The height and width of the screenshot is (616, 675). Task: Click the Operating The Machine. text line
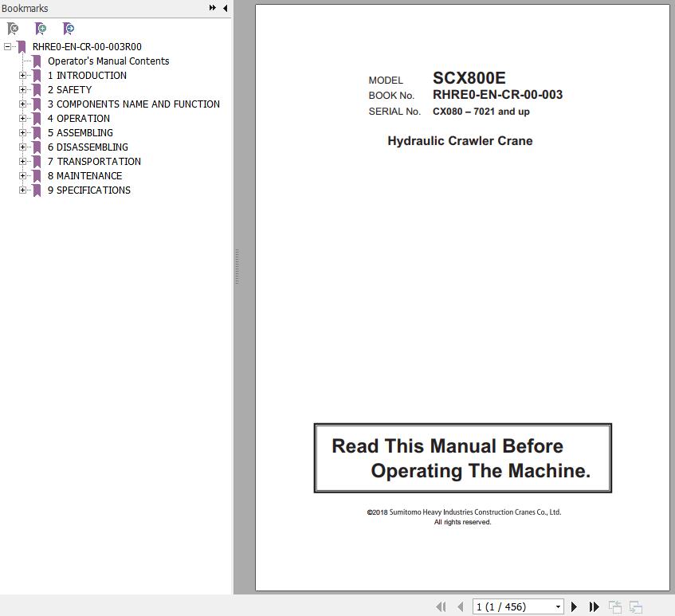(x=481, y=470)
